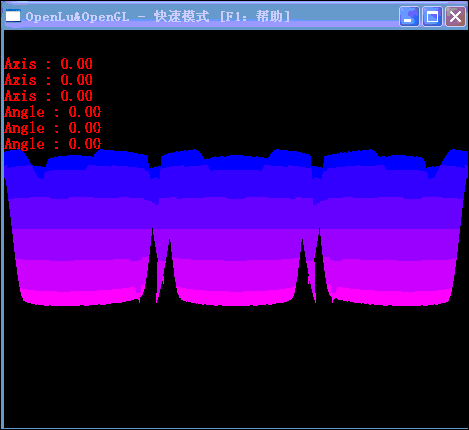Click the window system icon in title bar
Image resolution: width=469 pixels, height=430 pixels.
pyautogui.click(x=13, y=16)
